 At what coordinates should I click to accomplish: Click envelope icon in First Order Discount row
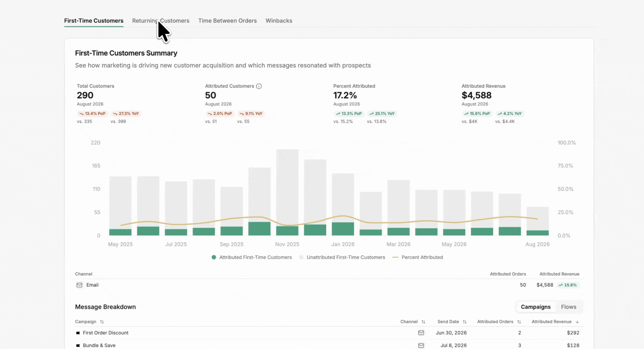point(421,333)
